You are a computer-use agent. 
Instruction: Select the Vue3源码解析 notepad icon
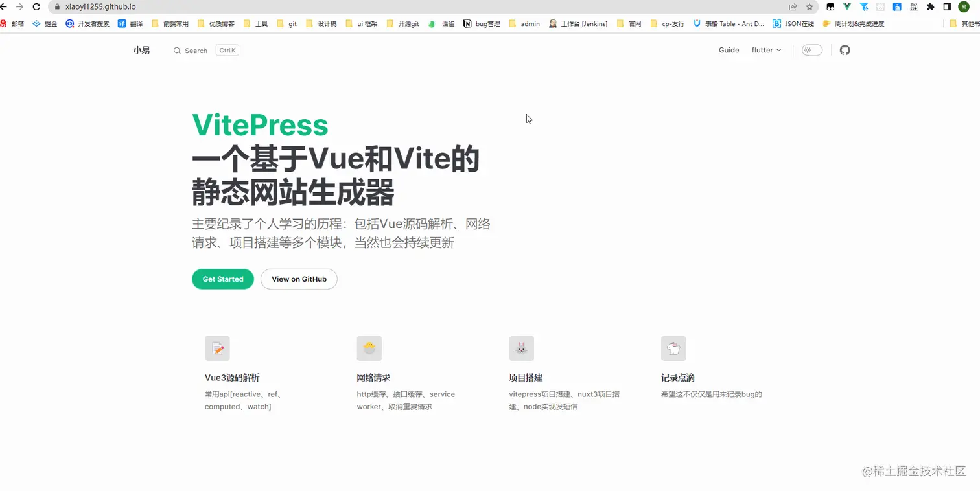pos(217,348)
